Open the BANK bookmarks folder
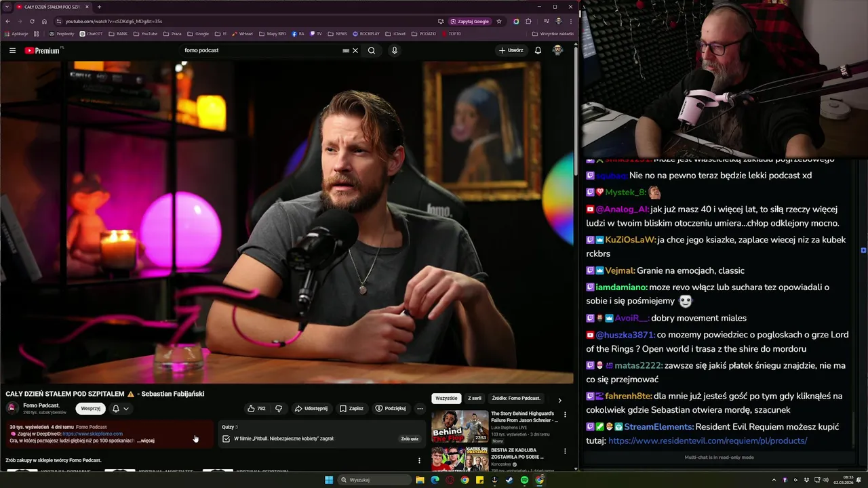The width and height of the screenshot is (868, 488). click(x=118, y=33)
